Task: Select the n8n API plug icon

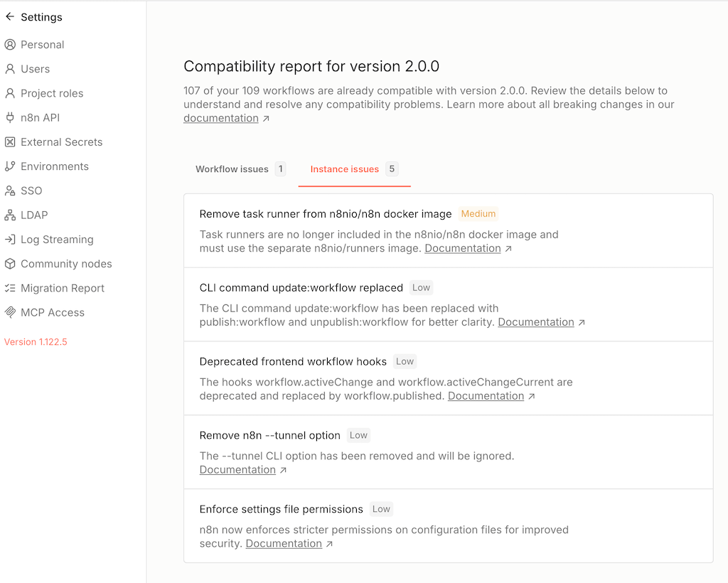Action: click(10, 118)
